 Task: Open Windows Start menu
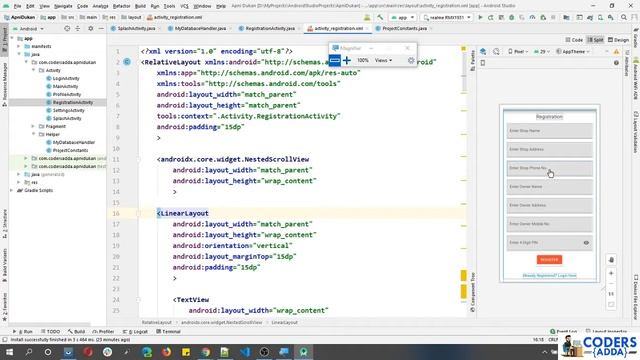click(x=9, y=352)
